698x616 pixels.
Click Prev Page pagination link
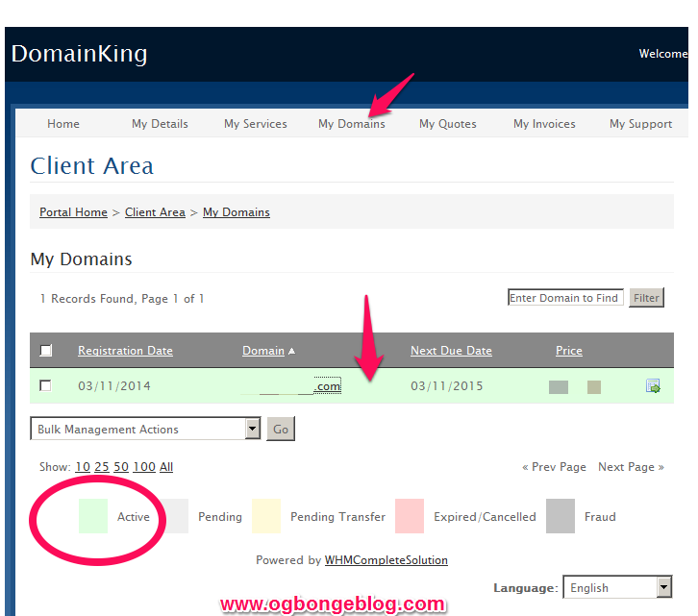click(554, 467)
